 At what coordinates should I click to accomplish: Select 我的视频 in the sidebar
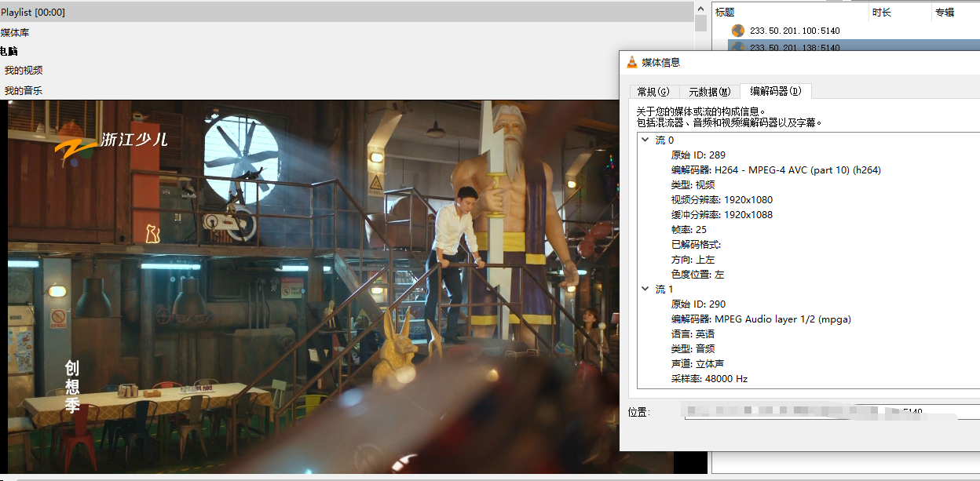coord(24,71)
